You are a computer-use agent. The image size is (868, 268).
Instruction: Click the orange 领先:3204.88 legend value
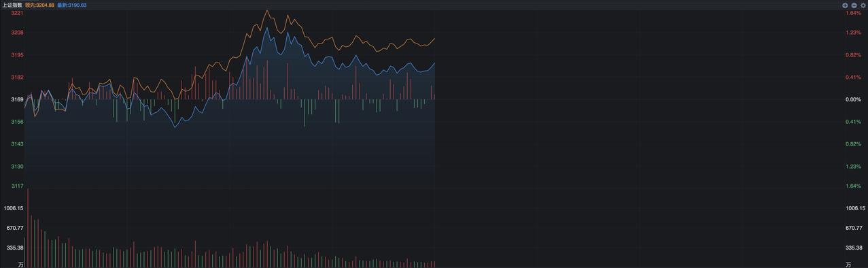pyautogui.click(x=39, y=5)
